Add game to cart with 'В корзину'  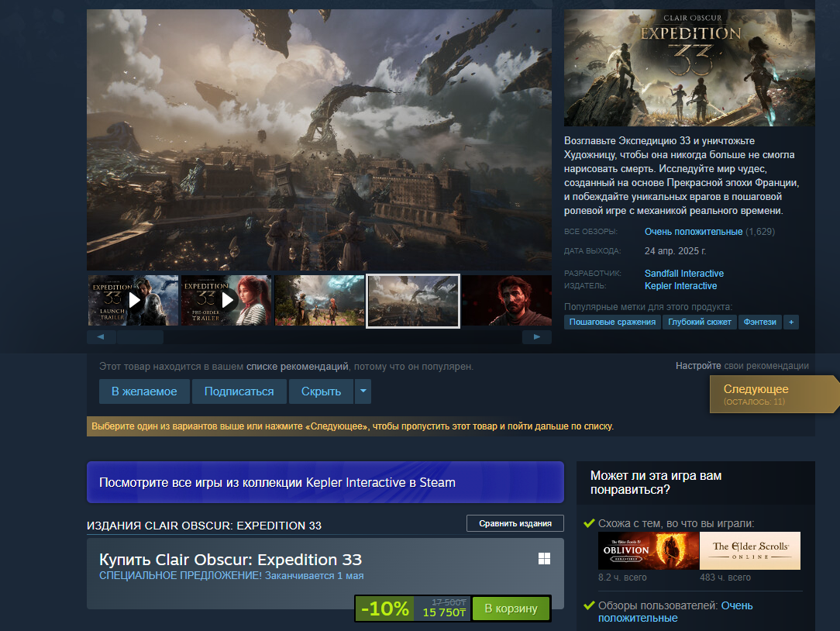(511, 609)
